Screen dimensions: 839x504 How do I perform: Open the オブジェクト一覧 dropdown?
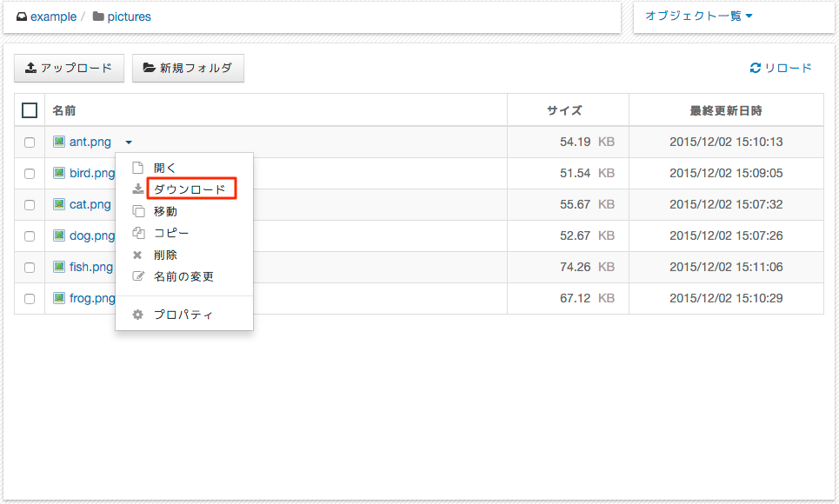click(x=699, y=16)
